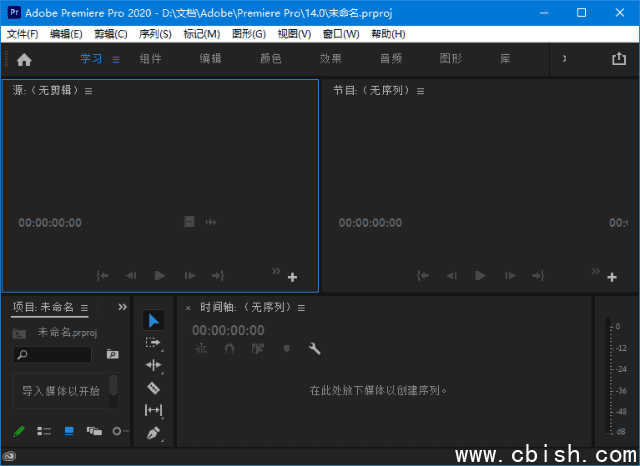The height and width of the screenshot is (466, 640).
Task: Open timeline display settings wrench
Action: [314, 348]
